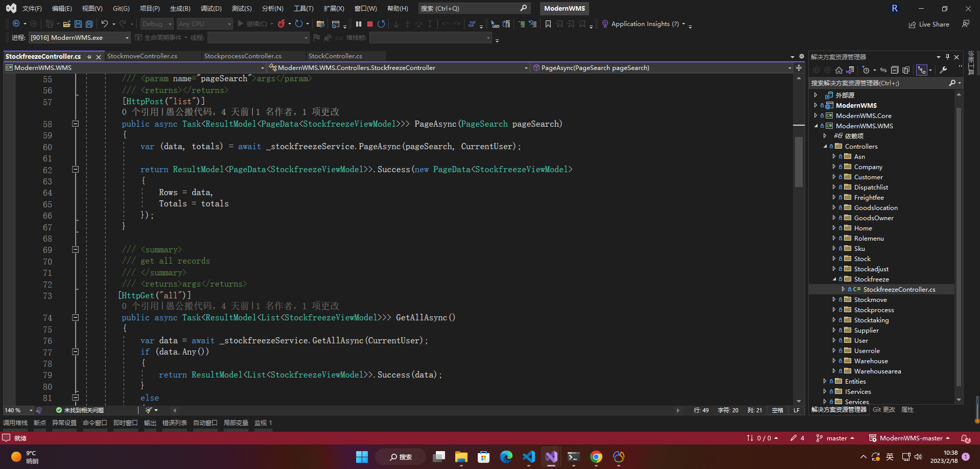Collapse the Stockfreeze folder
The image size is (980, 469).
tap(834, 279)
